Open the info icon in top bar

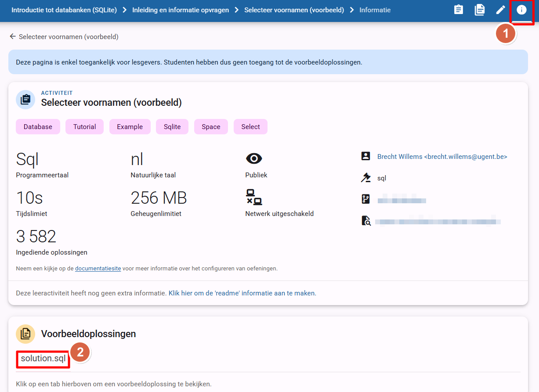click(x=521, y=10)
